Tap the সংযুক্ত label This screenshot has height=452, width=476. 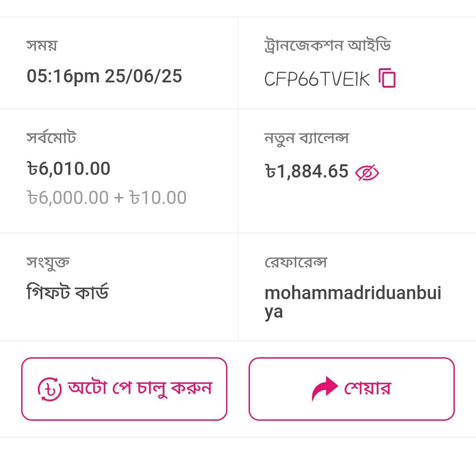[48, 263]
